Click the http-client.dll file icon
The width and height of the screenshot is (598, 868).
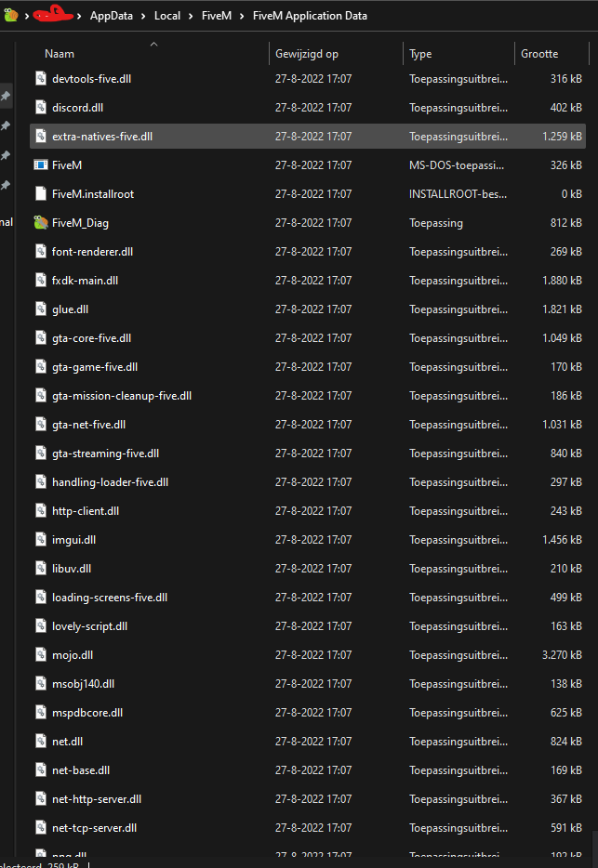pos(41,510)
